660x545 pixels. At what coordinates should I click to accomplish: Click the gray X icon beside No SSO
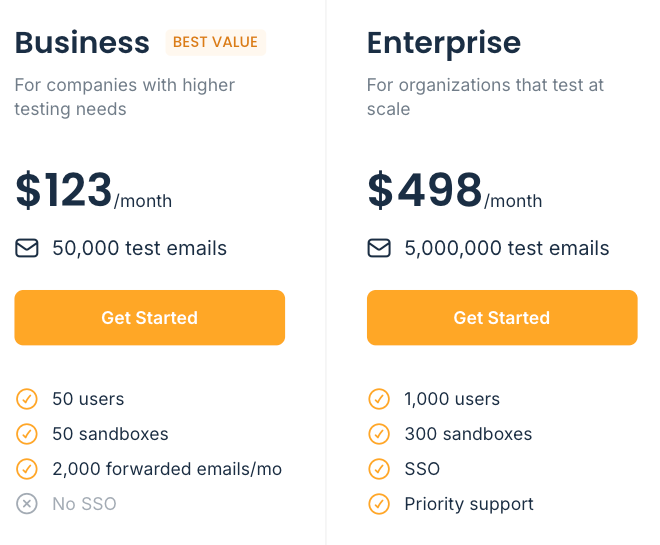click(27, 504)
